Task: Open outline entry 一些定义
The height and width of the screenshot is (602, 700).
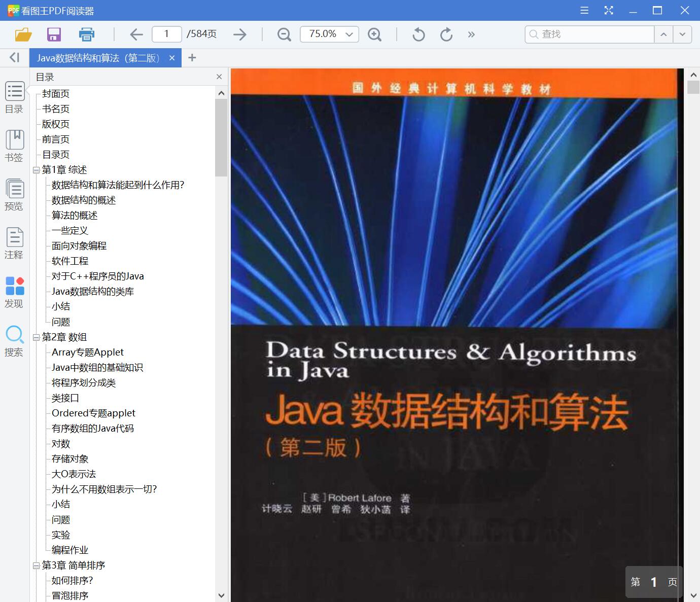Action: 70,231
